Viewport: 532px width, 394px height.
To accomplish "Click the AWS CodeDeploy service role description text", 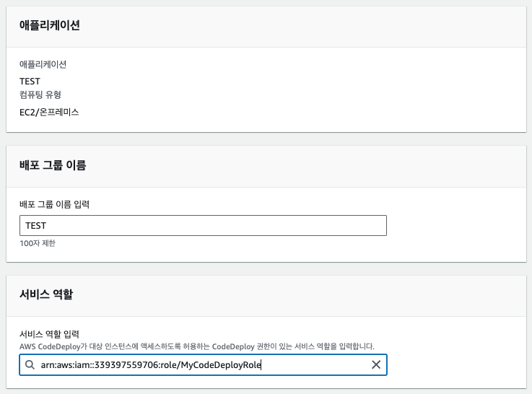I will point(197,346).
